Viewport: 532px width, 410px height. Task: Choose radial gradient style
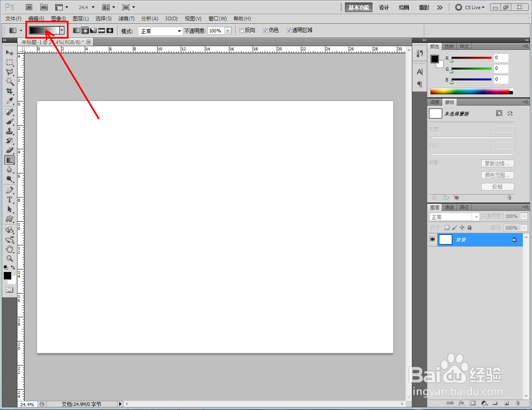pos(85,30)
